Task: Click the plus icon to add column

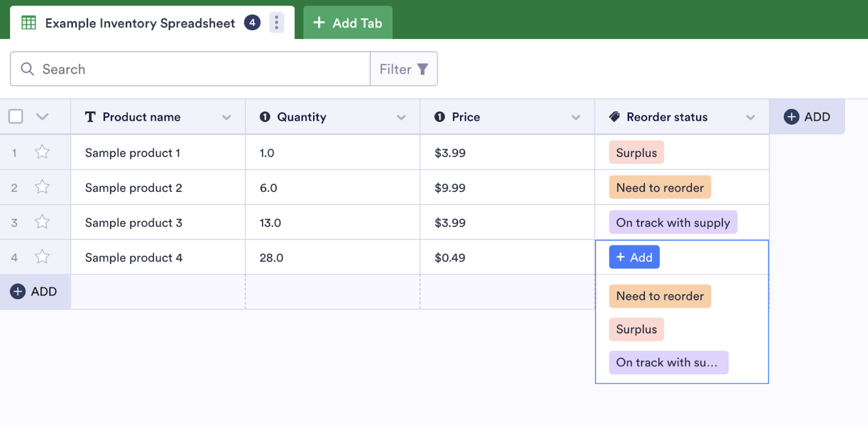Action: pyautogui.click(x=791, y=117)
